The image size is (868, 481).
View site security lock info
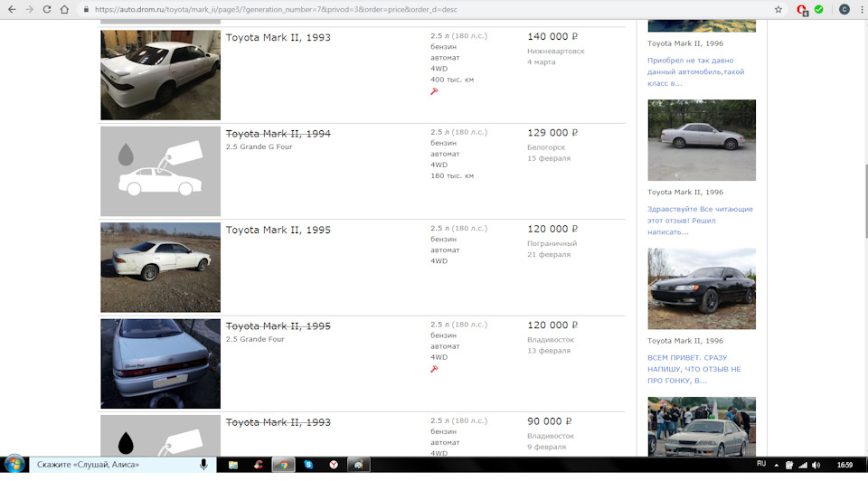[86, 9]
